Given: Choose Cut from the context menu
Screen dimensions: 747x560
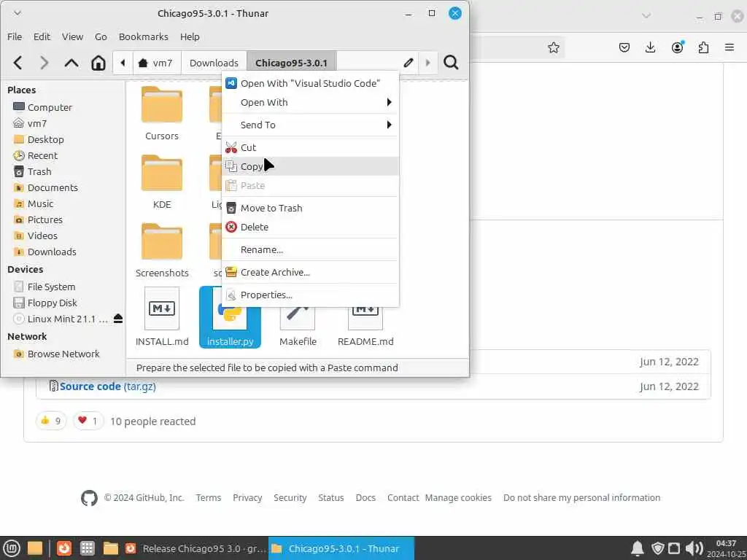Looking at the screenshot, I should (x=311, y=147).
